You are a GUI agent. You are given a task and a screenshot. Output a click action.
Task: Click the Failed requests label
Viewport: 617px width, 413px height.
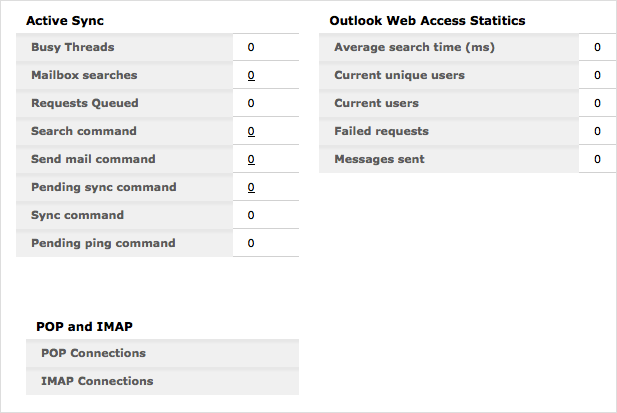tap(381, 131)
